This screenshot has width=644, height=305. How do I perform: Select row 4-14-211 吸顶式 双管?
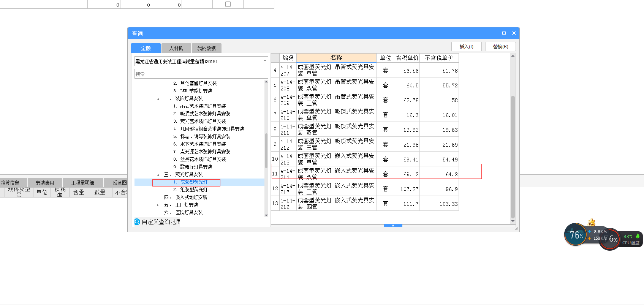(365, 130)
